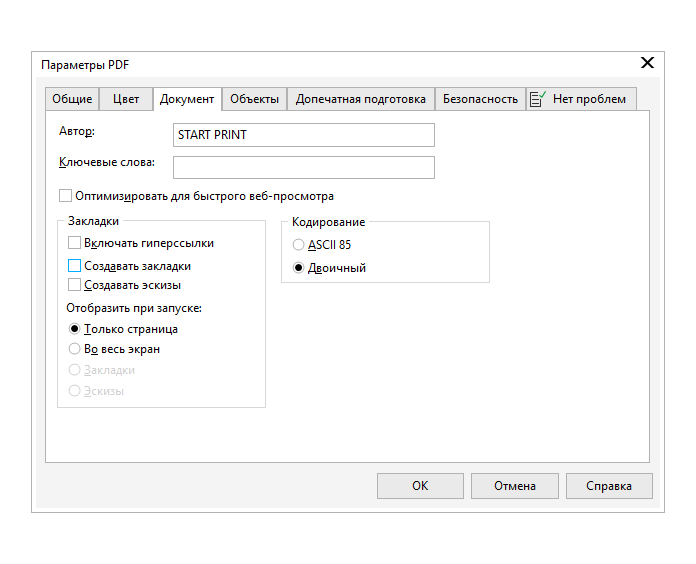
Task: Switch to the Безопасность tab
Action: click(480, 99)
